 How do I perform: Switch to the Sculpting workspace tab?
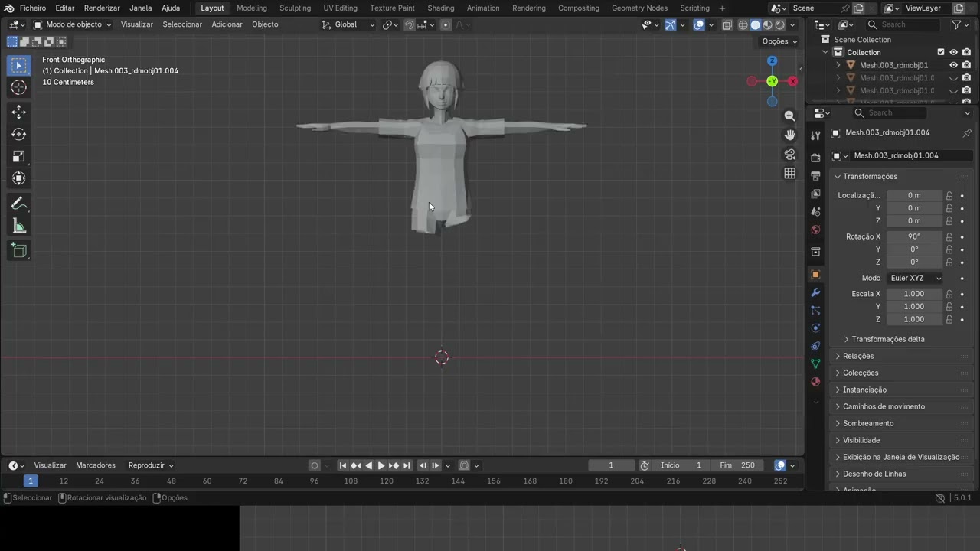(295, 8)
